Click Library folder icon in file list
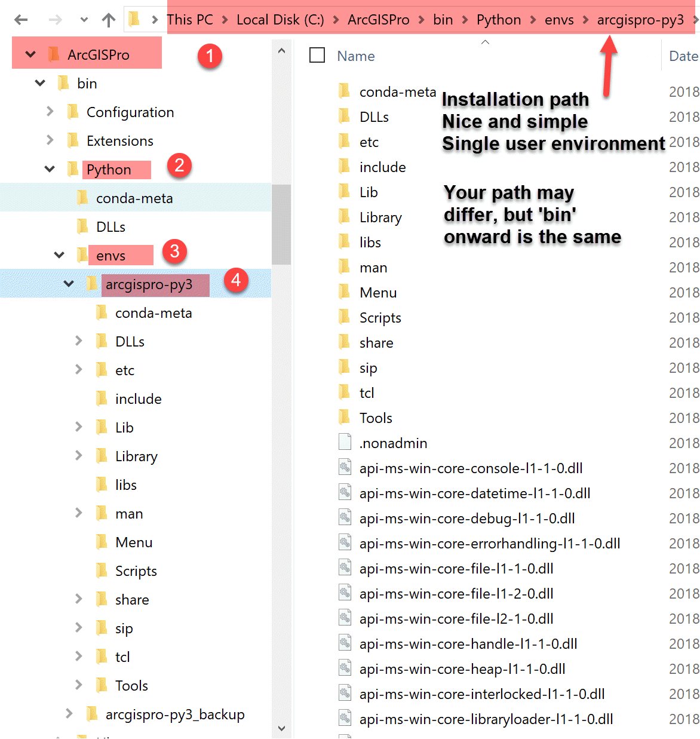The height and width of the screenshot is (739, 700). (x=345, y=217)
